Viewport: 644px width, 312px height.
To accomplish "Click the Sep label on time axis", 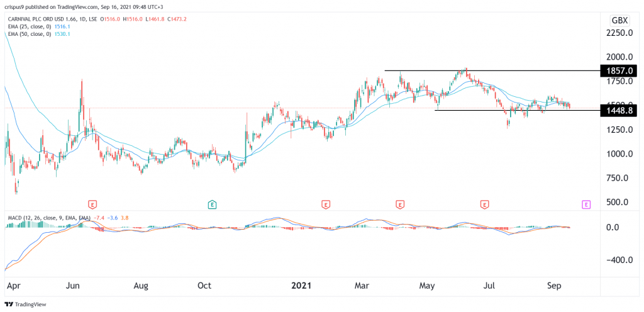I will (x=553, y=286).
